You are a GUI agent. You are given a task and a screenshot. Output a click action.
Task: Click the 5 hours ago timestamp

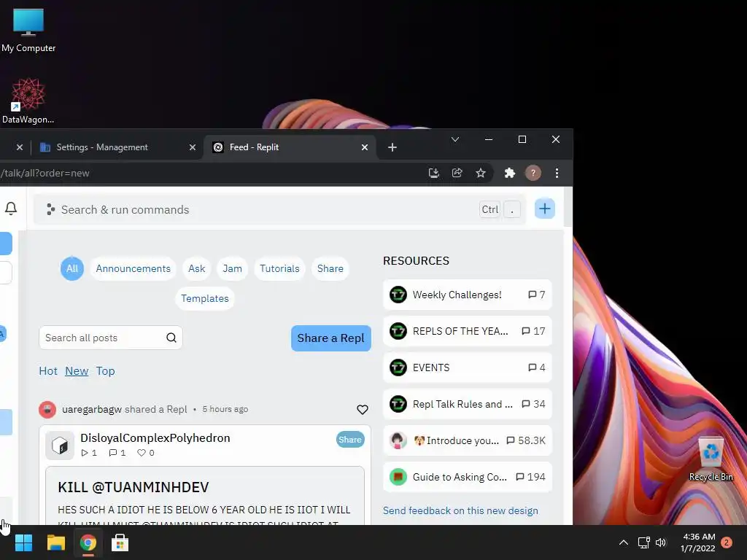(225, 409)
